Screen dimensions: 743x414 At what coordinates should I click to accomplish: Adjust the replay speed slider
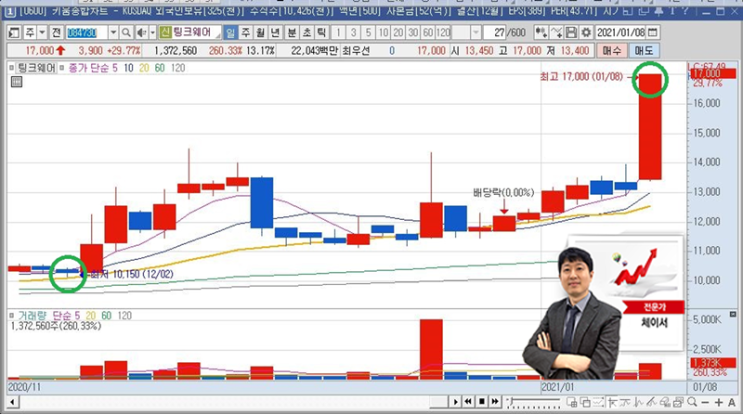click(534, 402)
